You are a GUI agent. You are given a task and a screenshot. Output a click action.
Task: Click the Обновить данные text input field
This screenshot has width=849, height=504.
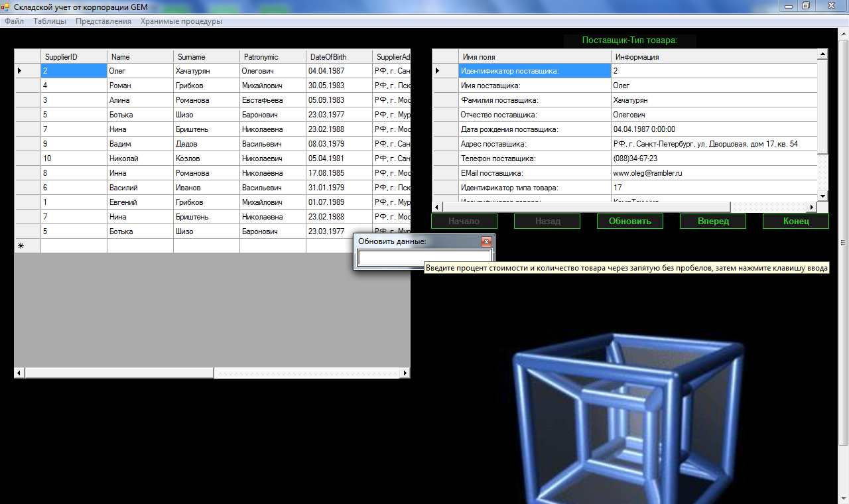coord(424,257)
